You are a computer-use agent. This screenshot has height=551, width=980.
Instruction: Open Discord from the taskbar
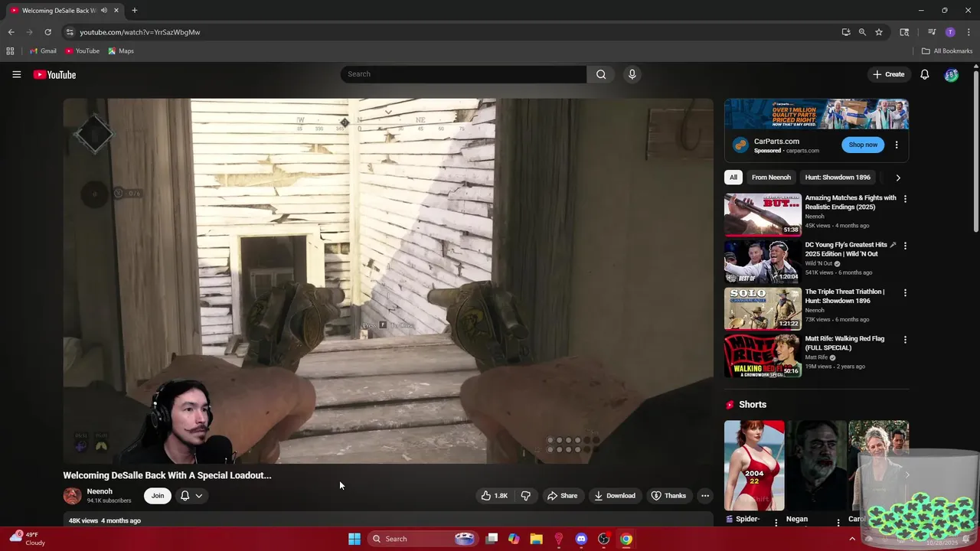point(581,539)
